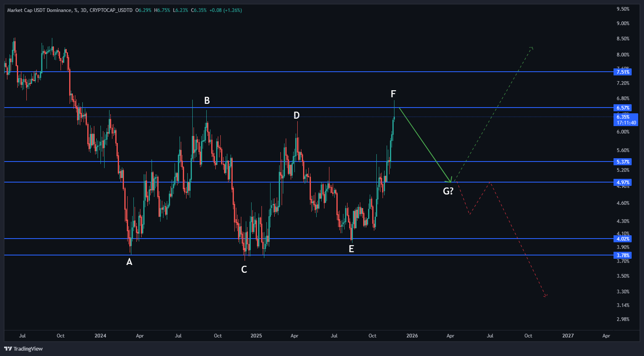Click the TradingView logo in the corner

pos(23,349)
